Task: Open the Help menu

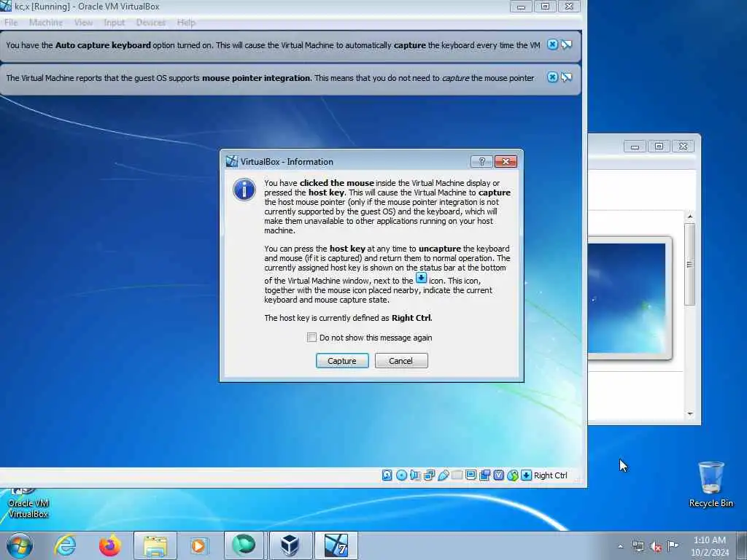Action: point(186,23)
